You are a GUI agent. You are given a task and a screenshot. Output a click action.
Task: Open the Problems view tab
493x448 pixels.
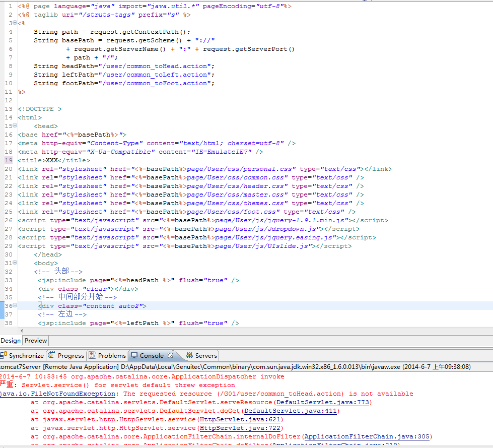(x=107, y=355)
